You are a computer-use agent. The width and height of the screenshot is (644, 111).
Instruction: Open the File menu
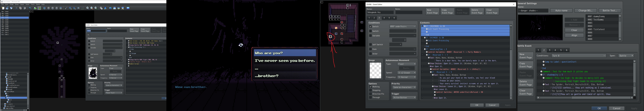2,5
